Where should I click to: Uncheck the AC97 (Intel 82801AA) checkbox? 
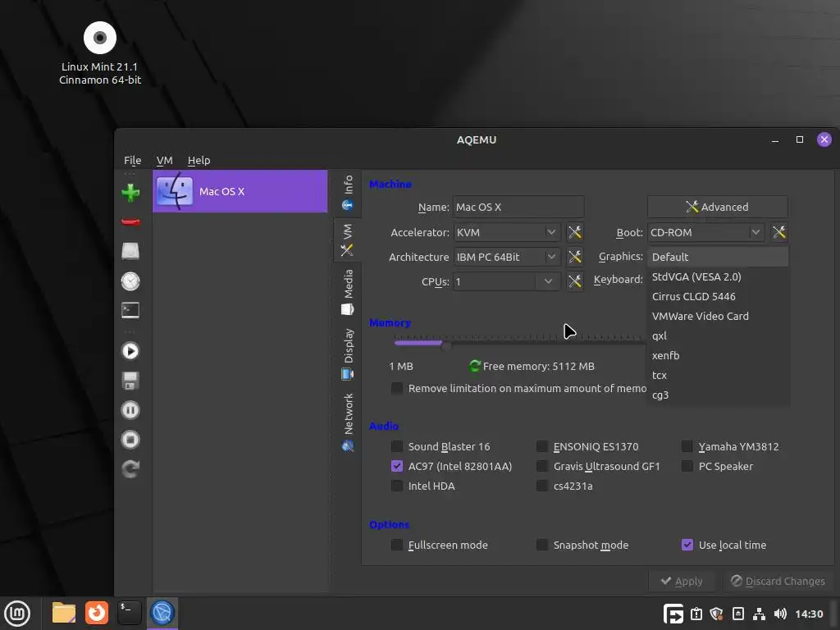pyautogui.click(x=397, y=466)
